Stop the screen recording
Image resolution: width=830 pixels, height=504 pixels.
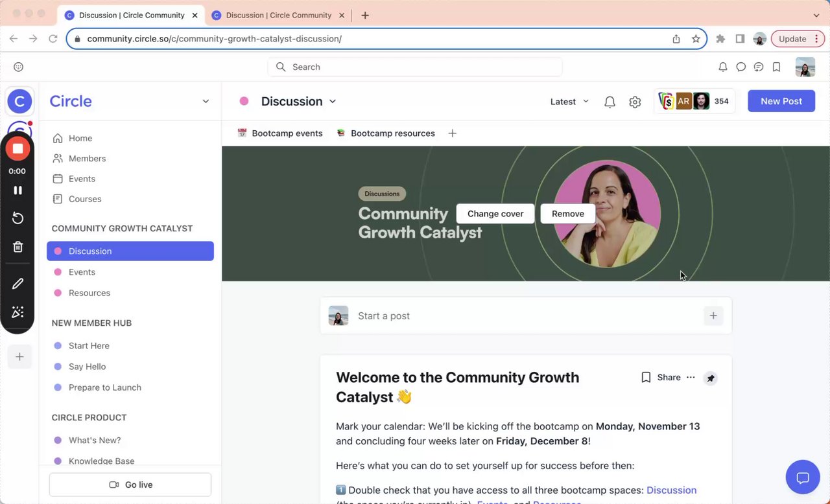click(x=18, y=148)
